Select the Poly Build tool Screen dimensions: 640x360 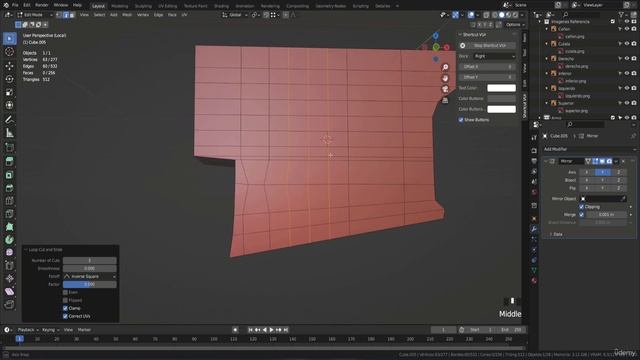pyautogui.click(x=9, y=227)
